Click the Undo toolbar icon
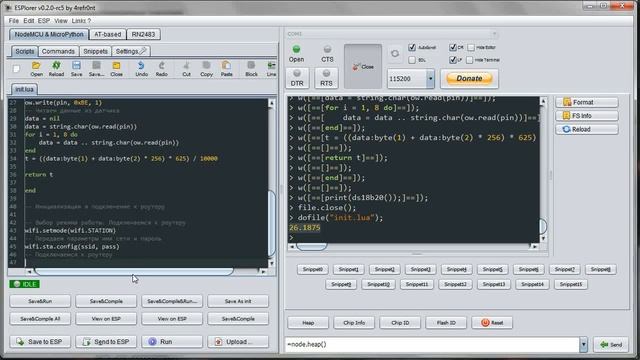640x360 pixels. tap(141, 69)
